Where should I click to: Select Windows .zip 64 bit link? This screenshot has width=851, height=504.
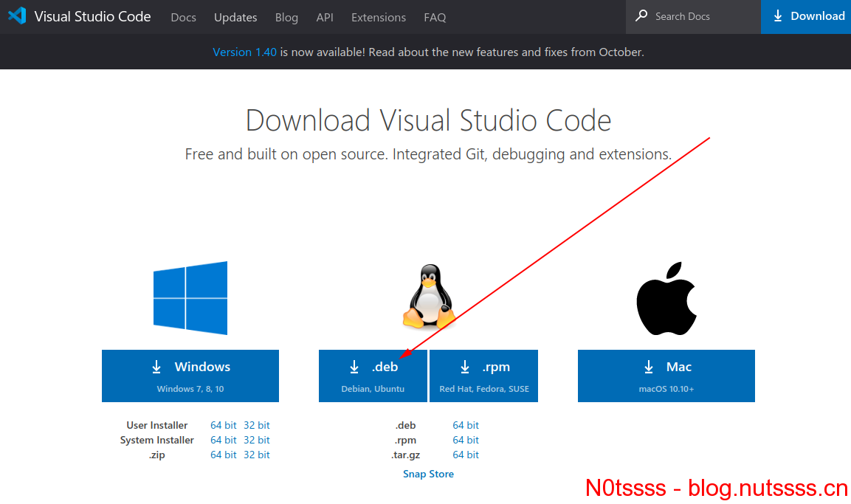click(x=224, y=455)
